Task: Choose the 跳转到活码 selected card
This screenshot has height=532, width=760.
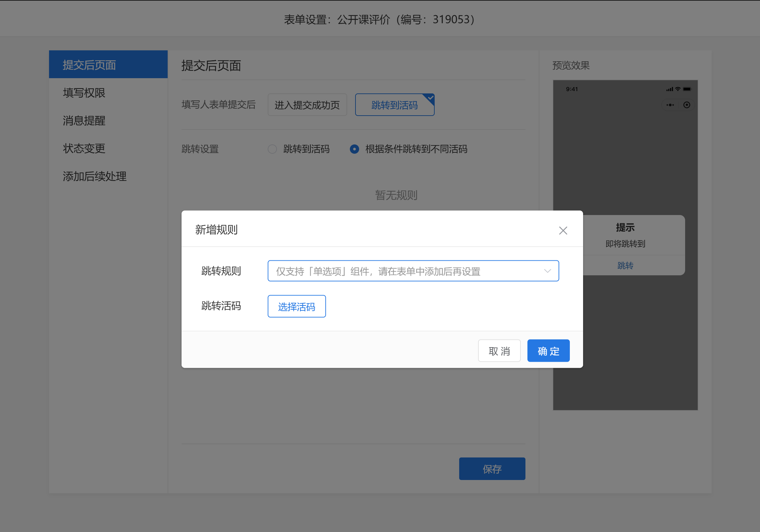Action: [x=394, y=105]
